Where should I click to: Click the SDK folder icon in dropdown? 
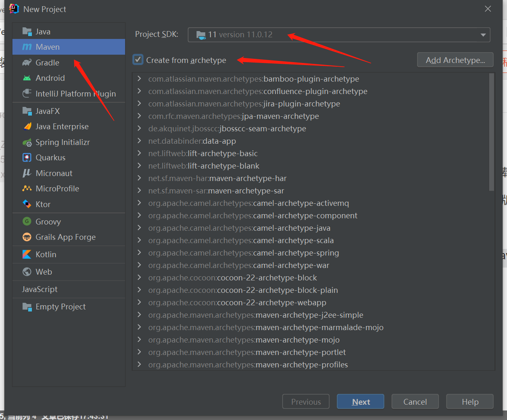pyautogui.click(x=201, y=35)
